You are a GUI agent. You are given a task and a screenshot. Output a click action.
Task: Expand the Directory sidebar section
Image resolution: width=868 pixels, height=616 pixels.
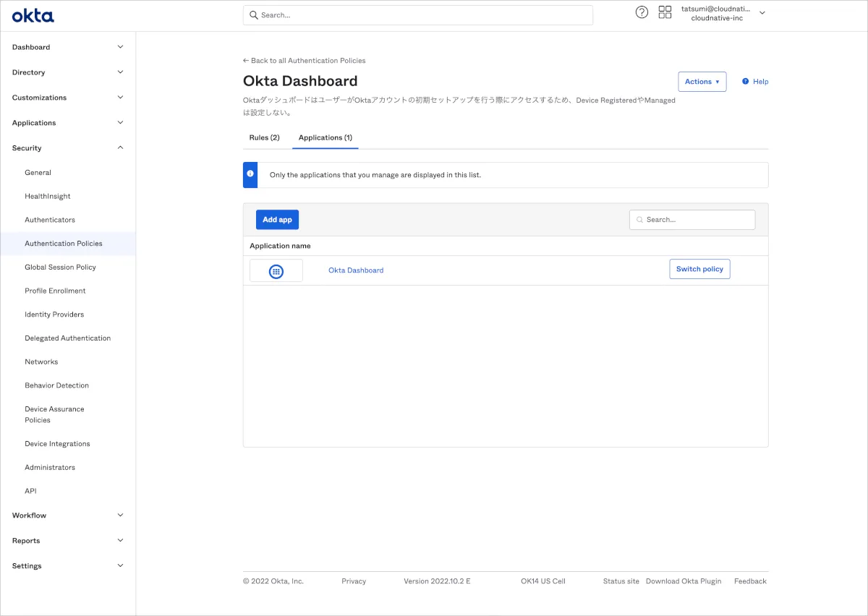[x=68, y=72]
